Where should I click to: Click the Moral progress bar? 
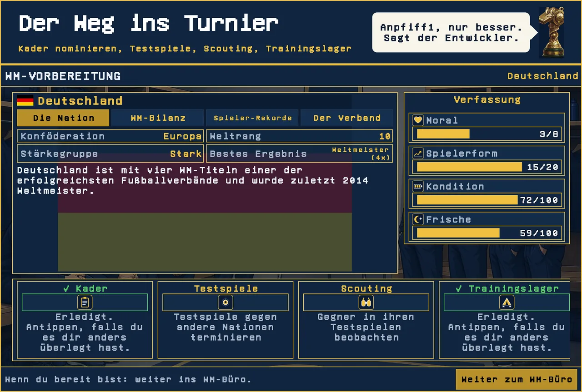[x=487, y=134]
